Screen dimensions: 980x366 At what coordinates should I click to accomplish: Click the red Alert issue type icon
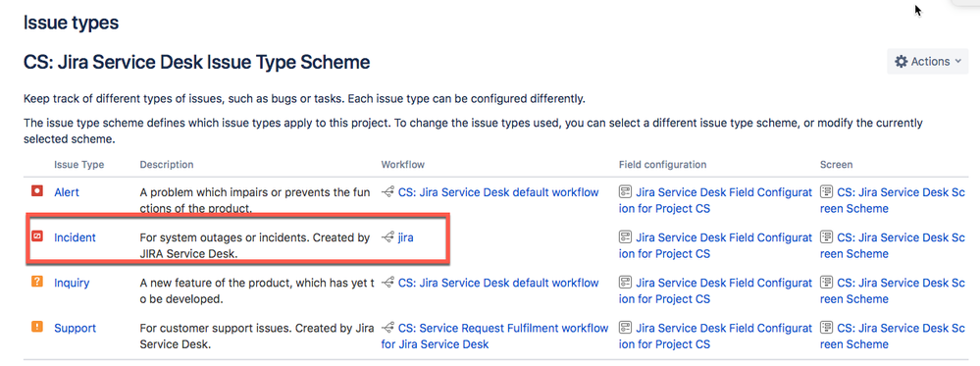37,191
